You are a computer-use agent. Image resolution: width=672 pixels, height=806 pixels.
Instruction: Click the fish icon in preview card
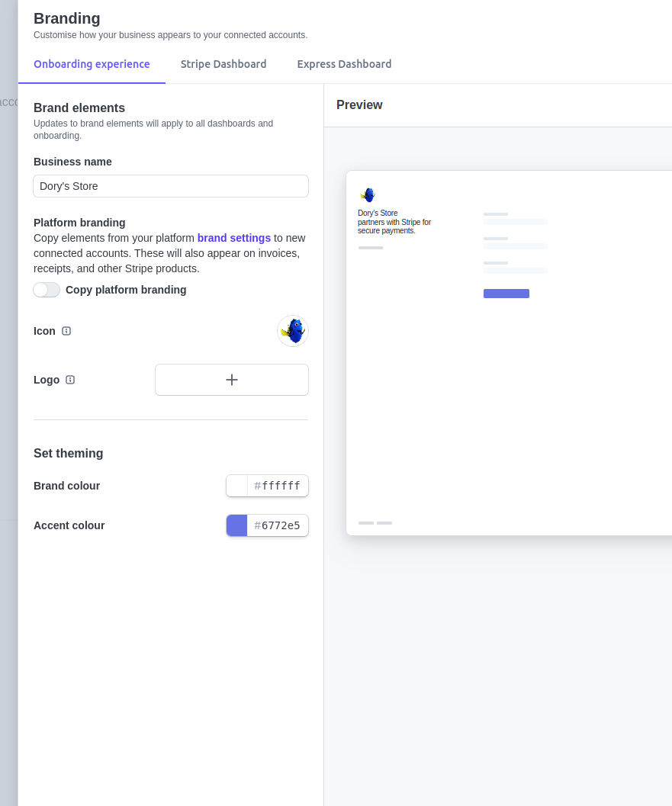pyautogui.click(x=368, y=194)
